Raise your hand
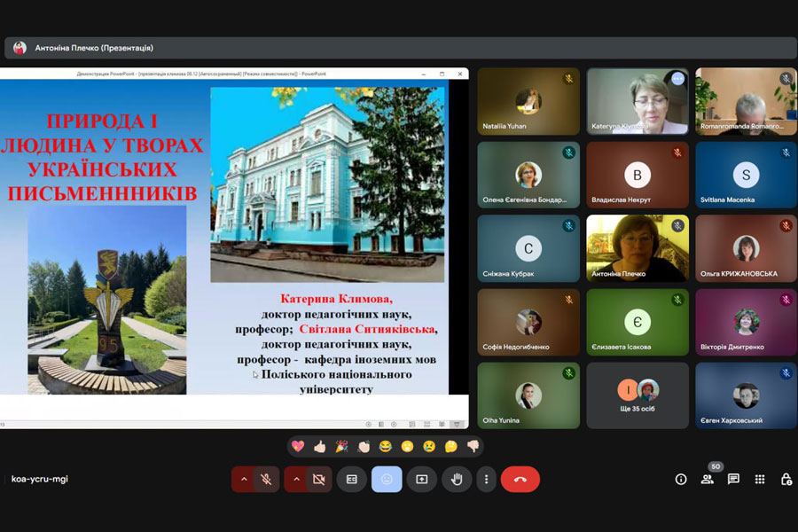 coord(457,479)
